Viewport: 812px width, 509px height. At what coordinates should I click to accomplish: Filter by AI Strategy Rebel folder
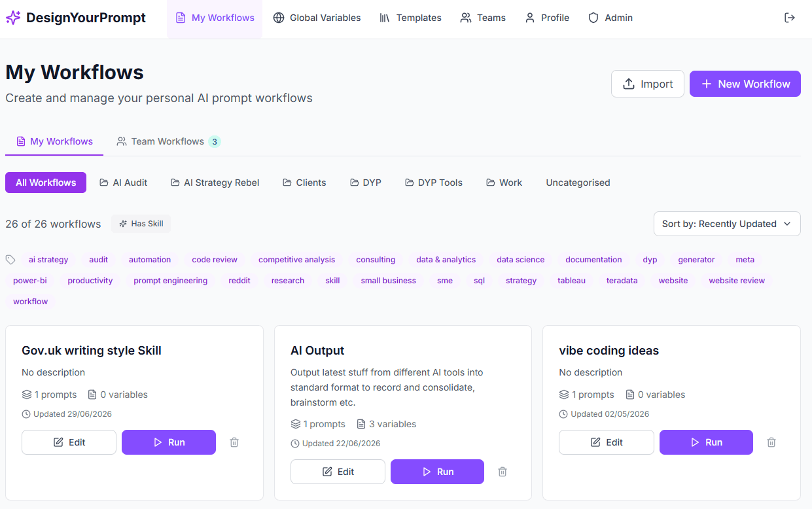click(x=215, y=183)
